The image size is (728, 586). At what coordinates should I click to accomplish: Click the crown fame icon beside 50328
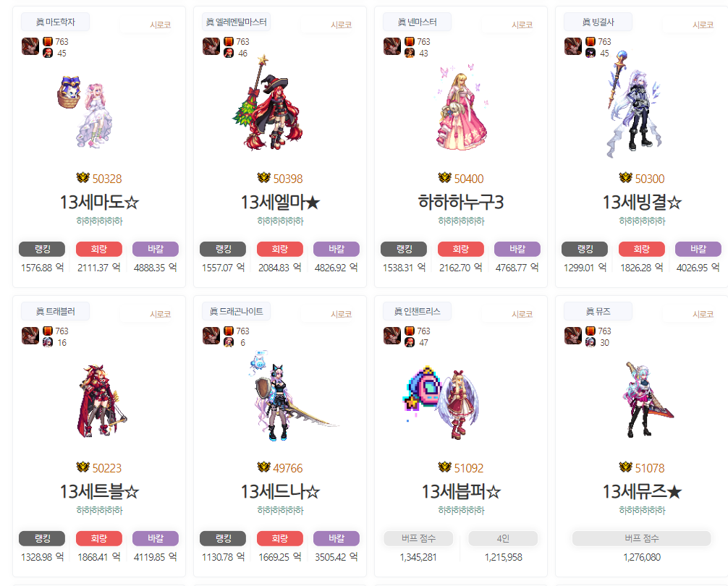pyautogui.click(x=82, y=178)
